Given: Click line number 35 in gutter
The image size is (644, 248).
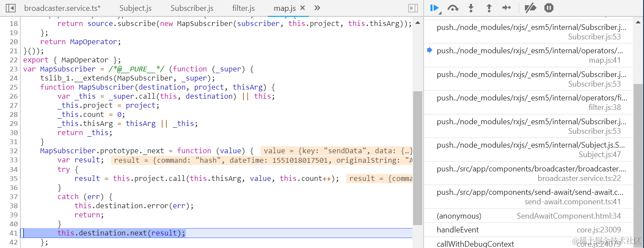Looking at the screenshot, I should tap(13, 178).
